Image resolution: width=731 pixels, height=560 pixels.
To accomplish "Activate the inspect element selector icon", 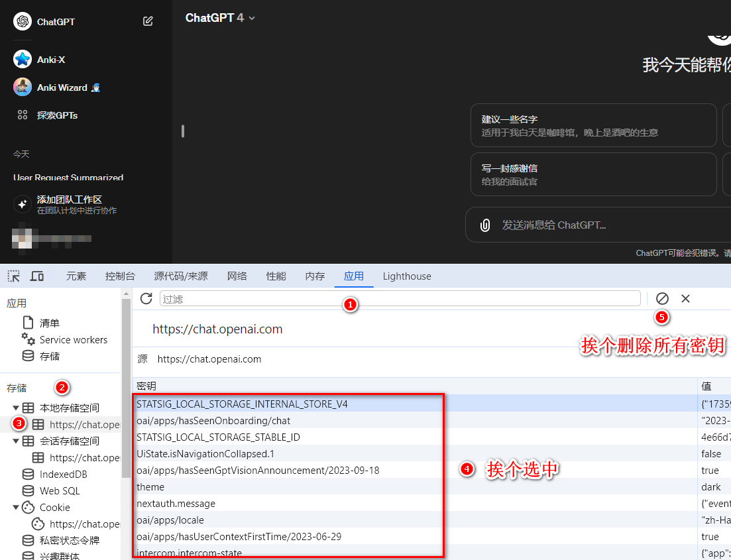I will (x=13, y=276).
